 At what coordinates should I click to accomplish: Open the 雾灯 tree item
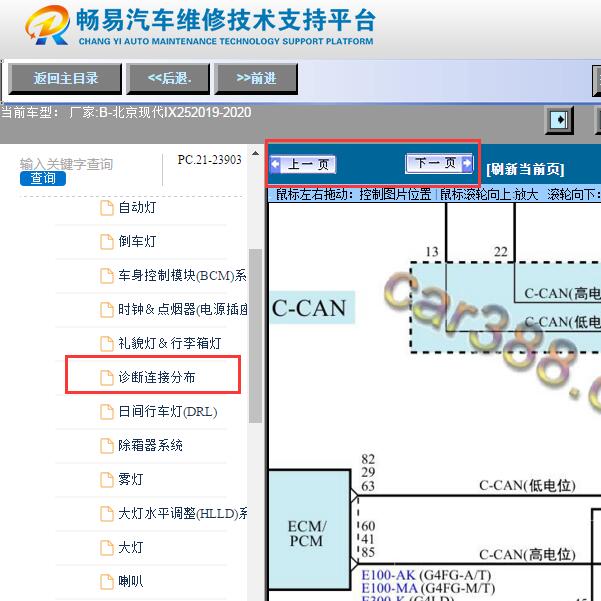tap(130, 479)
